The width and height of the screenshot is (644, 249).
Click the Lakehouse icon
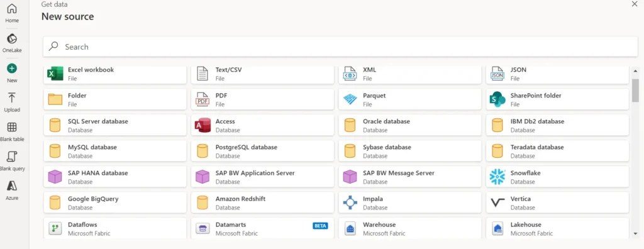click(497, 228)
